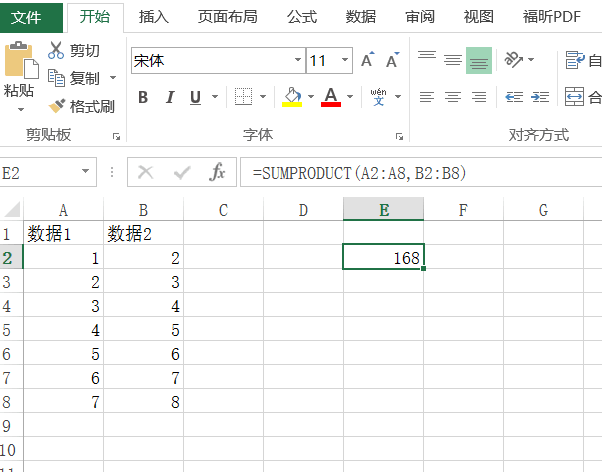Screen dimensions: 602x472
Task: Click the decrease font size icon
Action: 391,61
